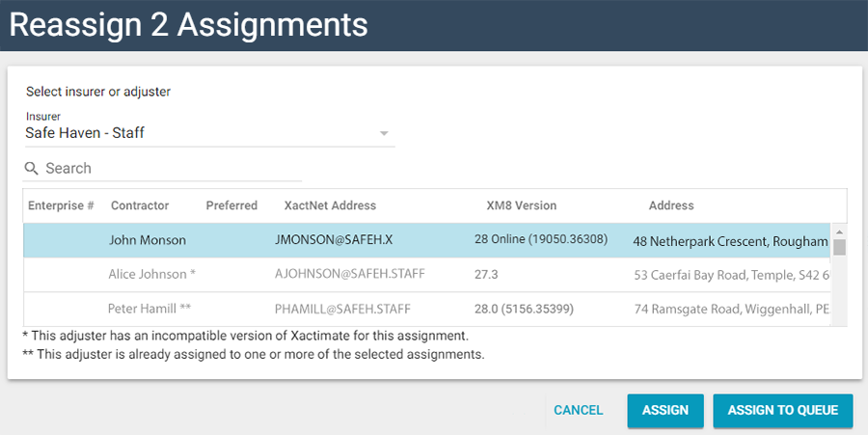Click the XM8 Version column header
868x435 pixels.
coord(522,205)
